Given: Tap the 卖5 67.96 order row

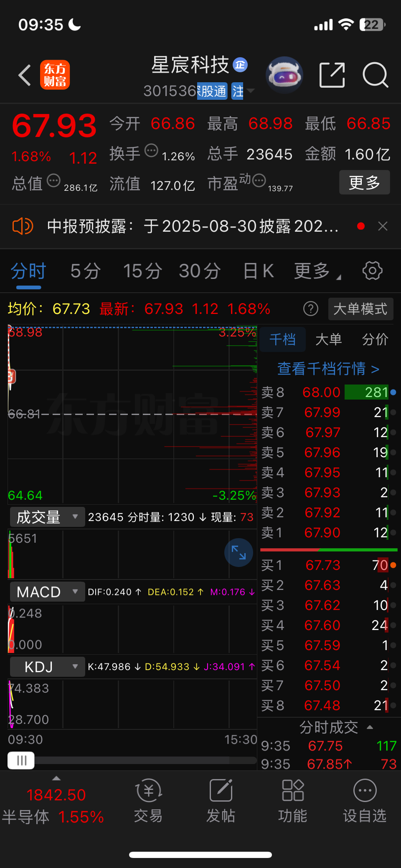Looking at the screenshot, I should (328, 453).
